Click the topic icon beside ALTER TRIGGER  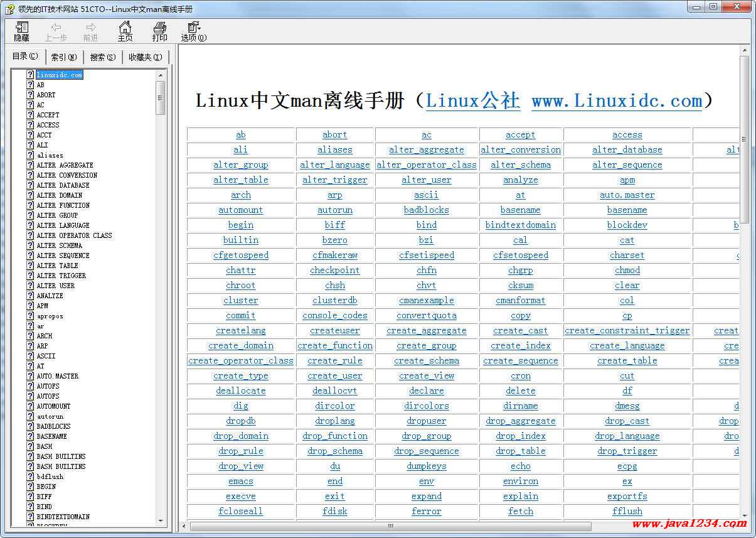tap(30, 276)
